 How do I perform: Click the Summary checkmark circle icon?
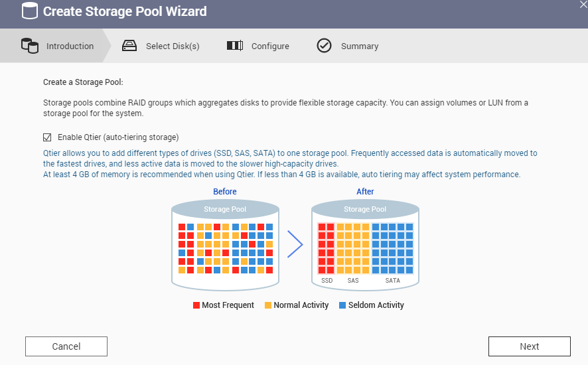coord(324,46)
